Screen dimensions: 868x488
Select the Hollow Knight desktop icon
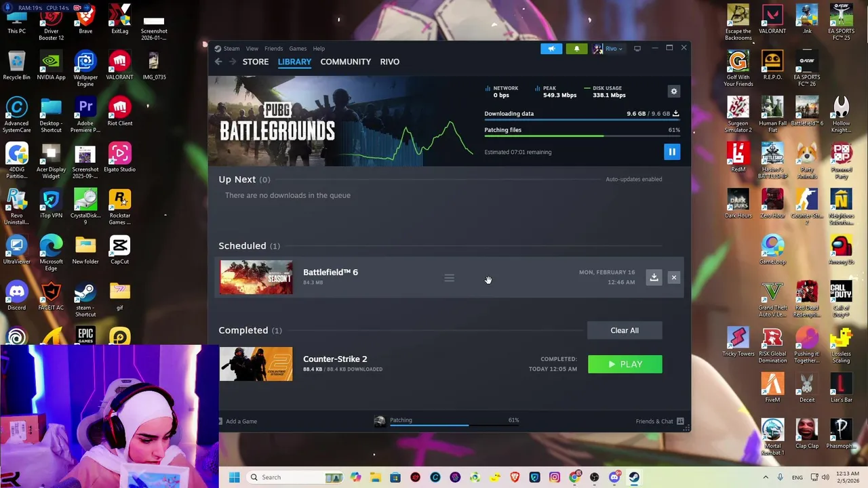(x=841, y=115)
